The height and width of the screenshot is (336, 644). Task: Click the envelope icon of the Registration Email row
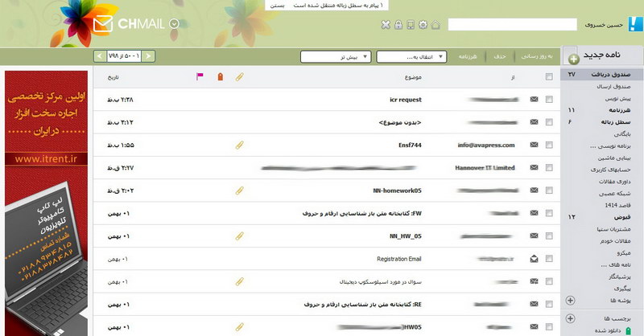[x=534, y=259]
